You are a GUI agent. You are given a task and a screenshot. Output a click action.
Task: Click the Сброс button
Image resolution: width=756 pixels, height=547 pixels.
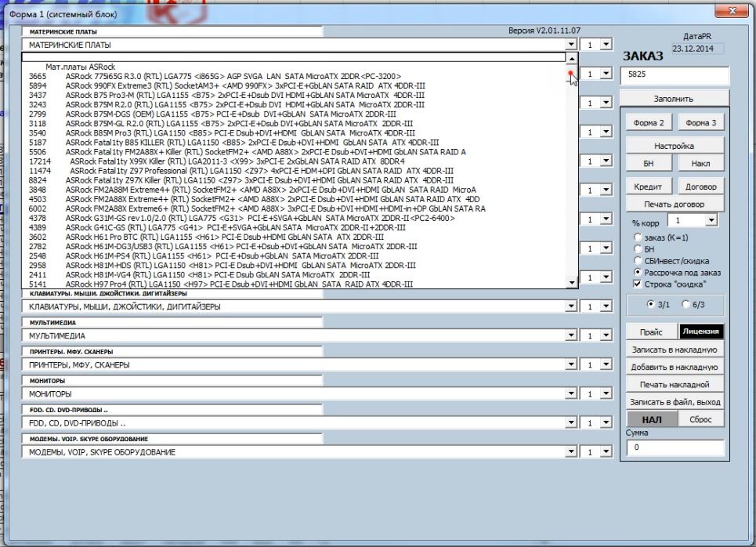point(700,419)
